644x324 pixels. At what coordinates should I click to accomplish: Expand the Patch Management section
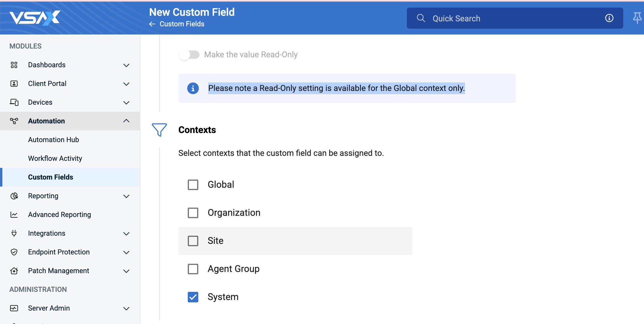126,271
